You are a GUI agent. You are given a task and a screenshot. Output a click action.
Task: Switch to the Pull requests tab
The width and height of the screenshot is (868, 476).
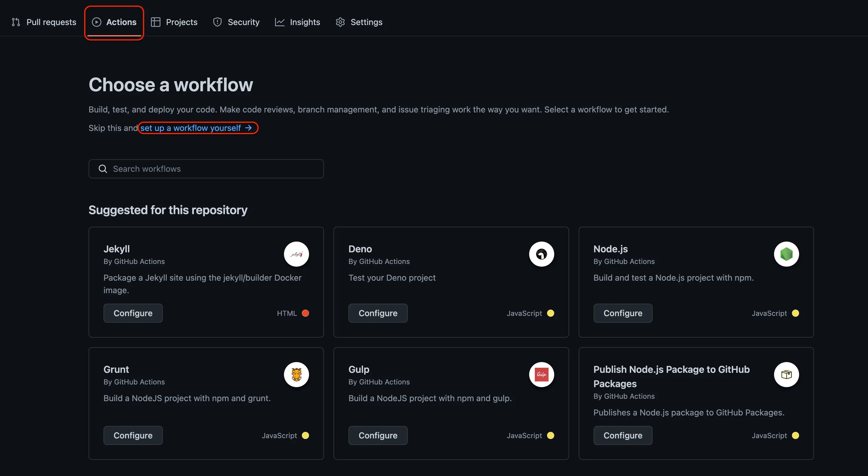[44, 22]
